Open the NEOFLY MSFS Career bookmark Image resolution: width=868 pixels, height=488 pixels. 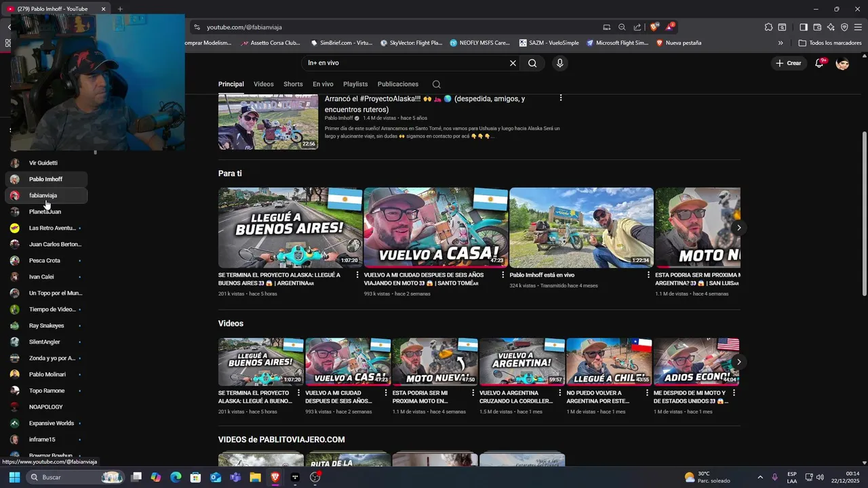480,43
